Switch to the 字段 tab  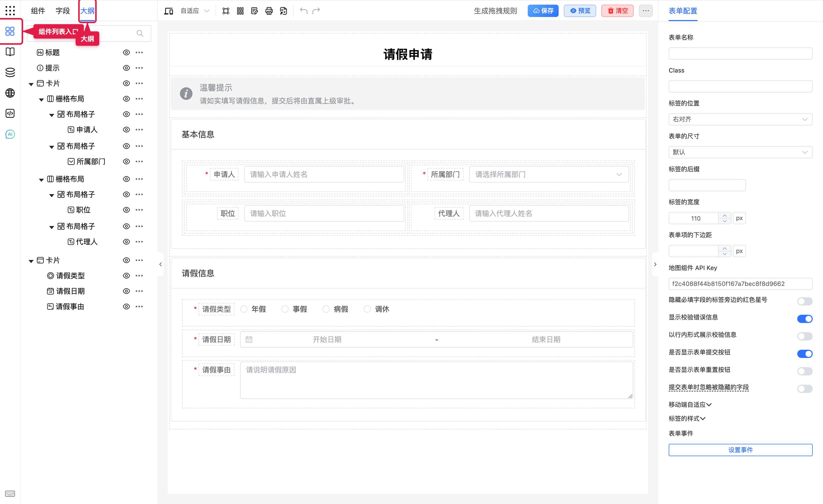[x=62, y=11]
